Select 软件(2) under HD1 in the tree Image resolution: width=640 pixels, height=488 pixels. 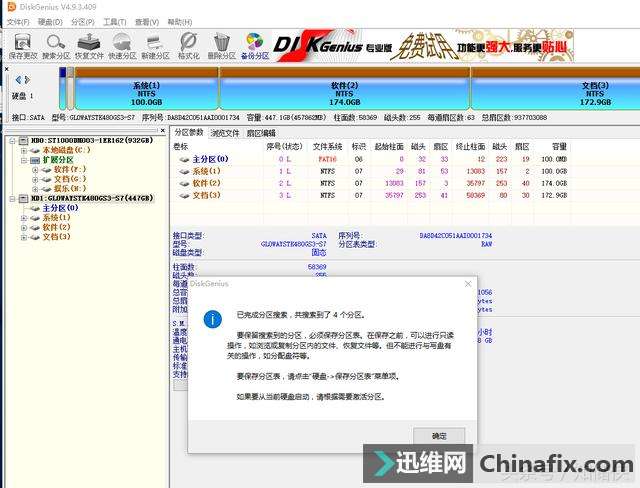pyautogui.click(x=56, y=227)
